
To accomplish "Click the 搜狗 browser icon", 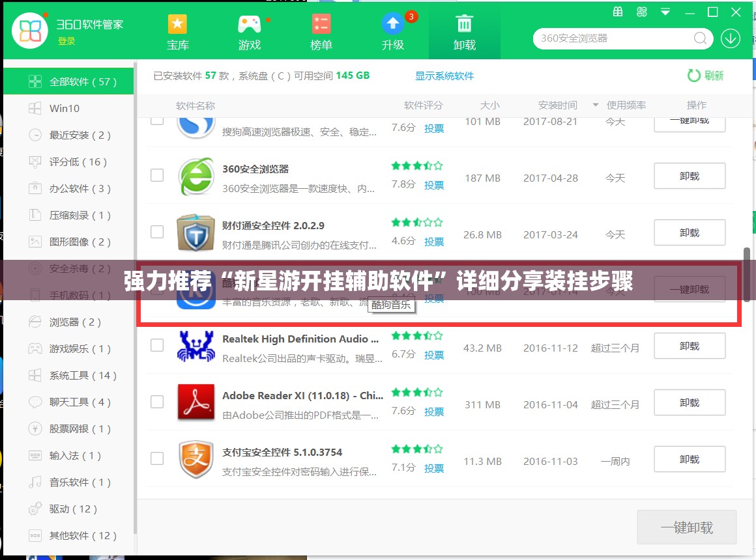I will click(x=196, y=127).
